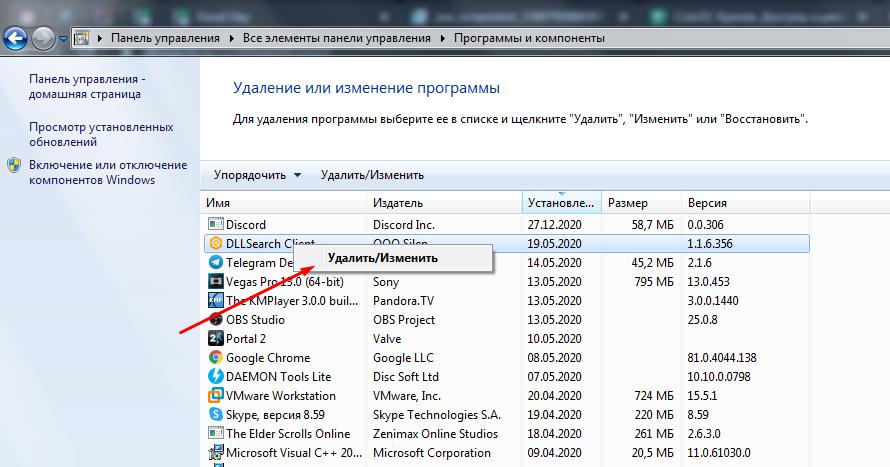Click publisher Sony cell

point(386,282)
